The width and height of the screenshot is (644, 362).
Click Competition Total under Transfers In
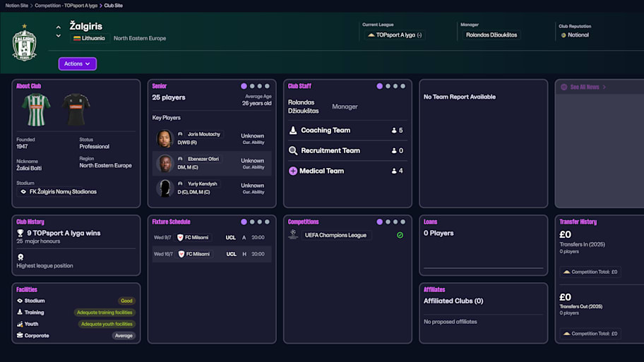[x=590, y=272]
